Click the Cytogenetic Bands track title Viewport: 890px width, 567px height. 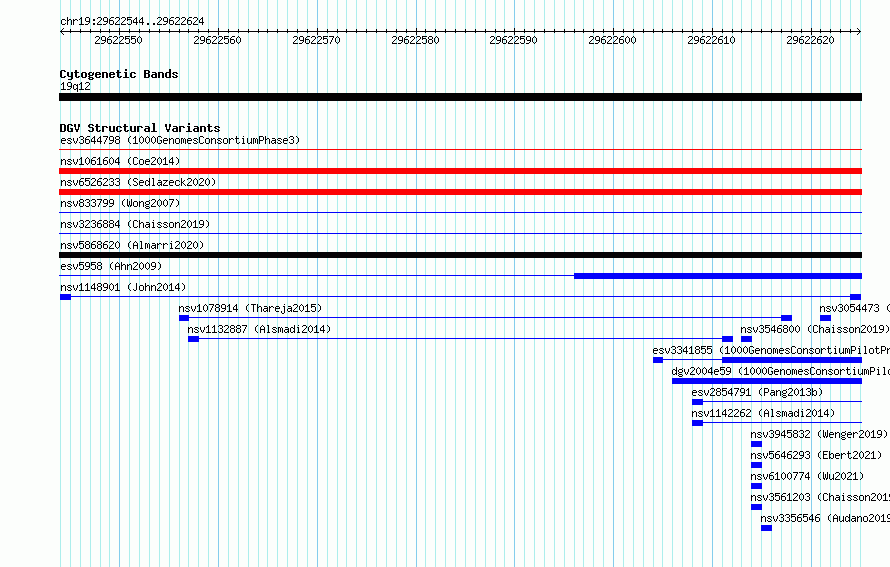tap(119, 74)
